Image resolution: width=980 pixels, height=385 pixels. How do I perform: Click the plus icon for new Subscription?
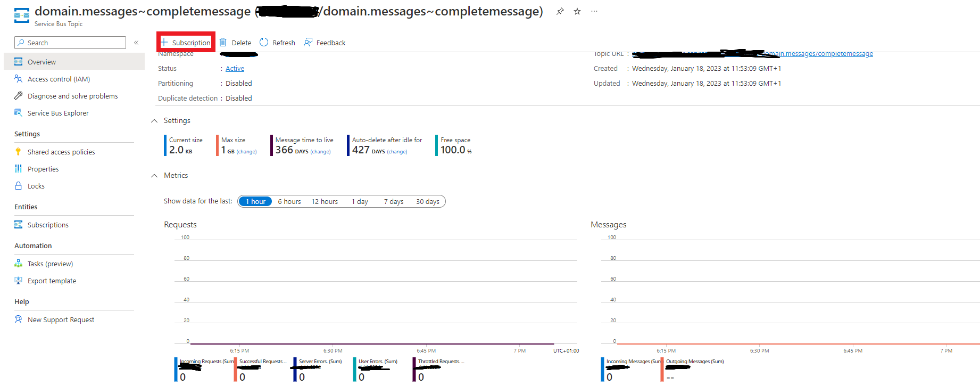tap(164, 42)
